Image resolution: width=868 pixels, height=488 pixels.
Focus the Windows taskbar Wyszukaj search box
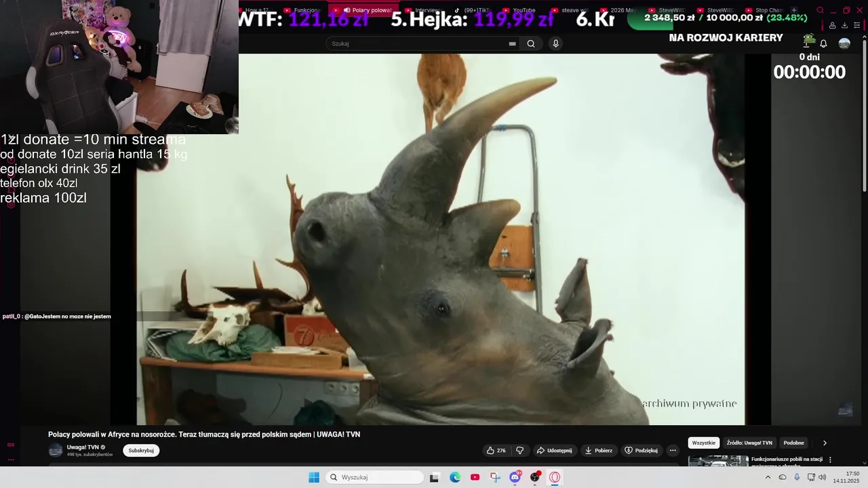pyautogui.click(x=374, y=477)
